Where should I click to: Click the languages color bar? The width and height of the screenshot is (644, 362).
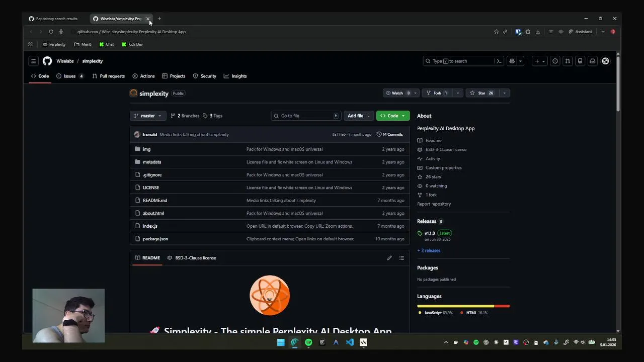tap(463, 306)
